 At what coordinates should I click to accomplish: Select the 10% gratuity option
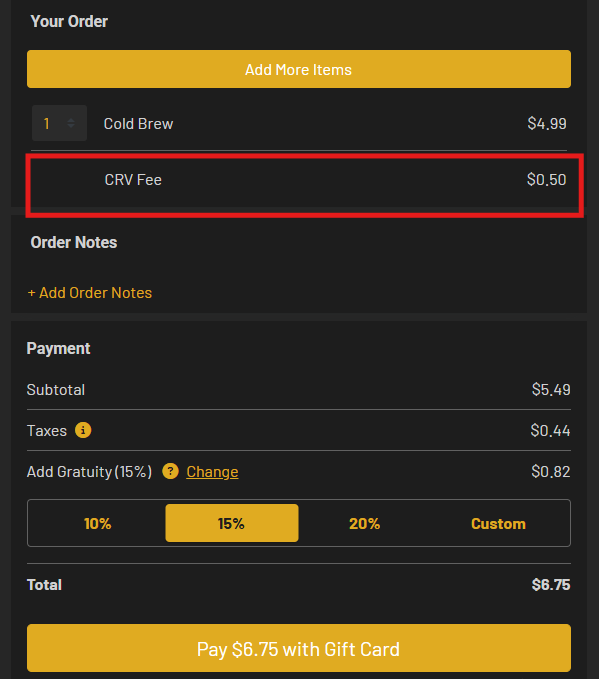97,523
